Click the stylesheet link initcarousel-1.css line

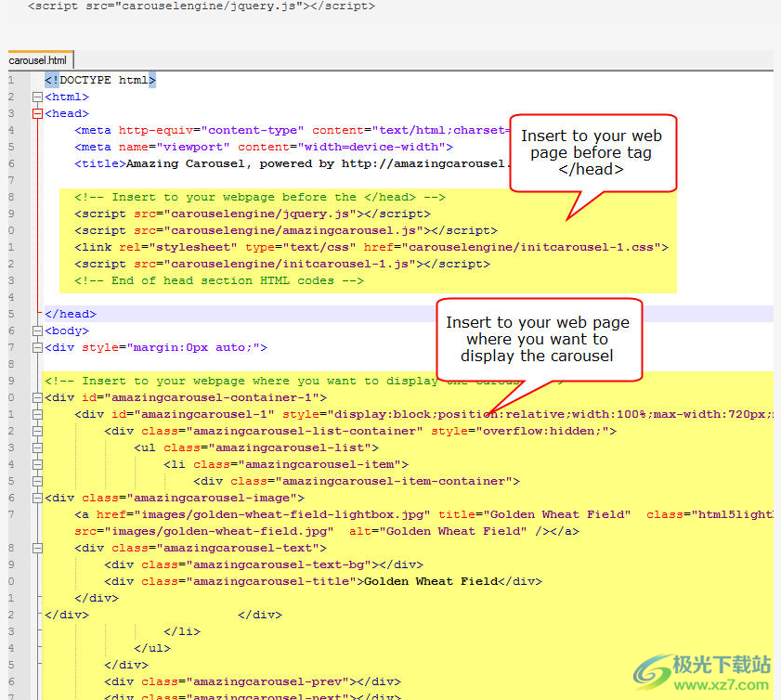[371, 248]
